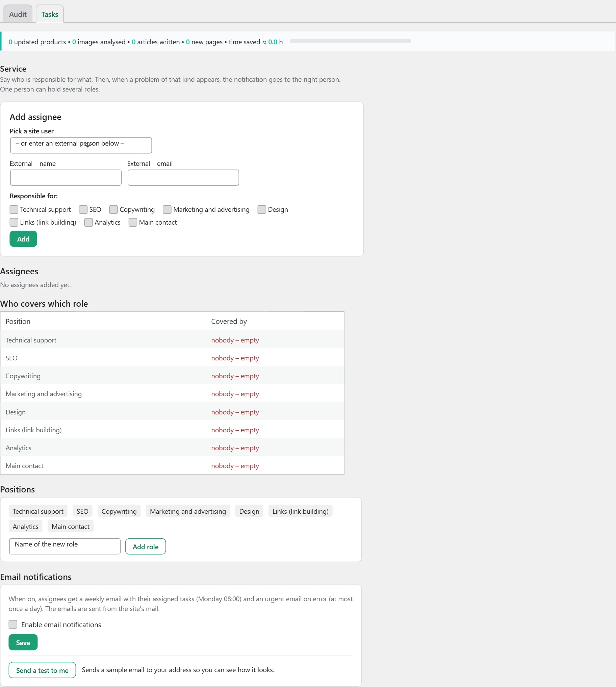Click Marketing and advertising table row
Viewport: 616px width, 687px height.
tap(172, 393)
